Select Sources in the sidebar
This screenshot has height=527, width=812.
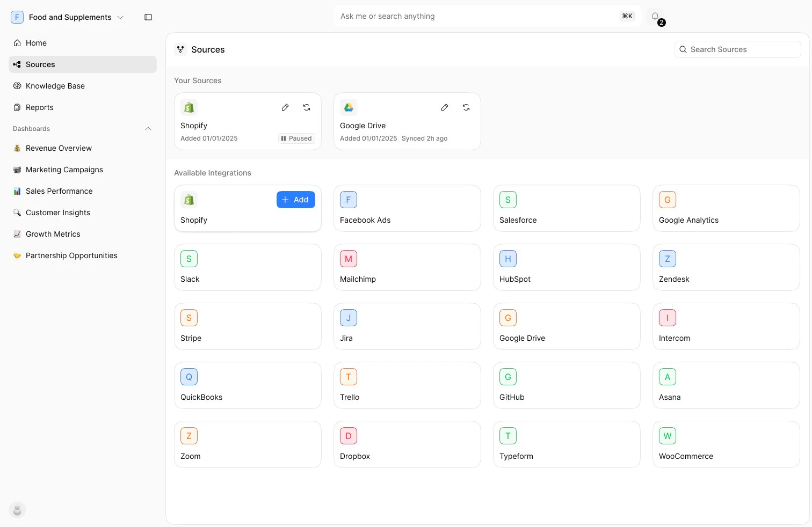tap(83, 64)
